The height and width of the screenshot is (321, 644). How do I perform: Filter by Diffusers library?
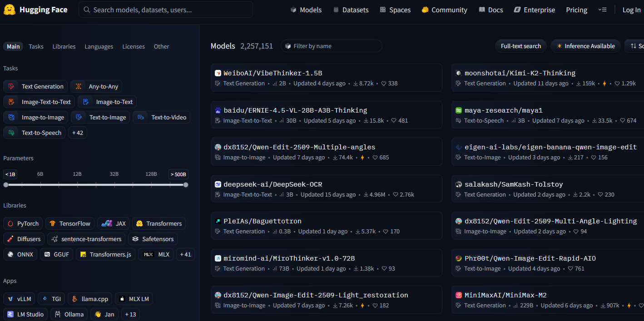point(24,239)
